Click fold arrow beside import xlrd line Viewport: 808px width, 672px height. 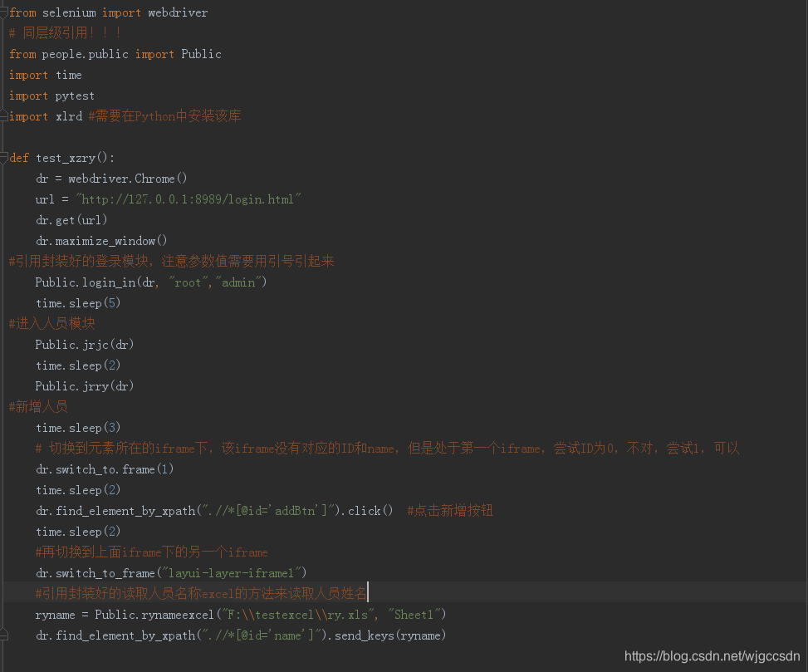coord(3,116)
